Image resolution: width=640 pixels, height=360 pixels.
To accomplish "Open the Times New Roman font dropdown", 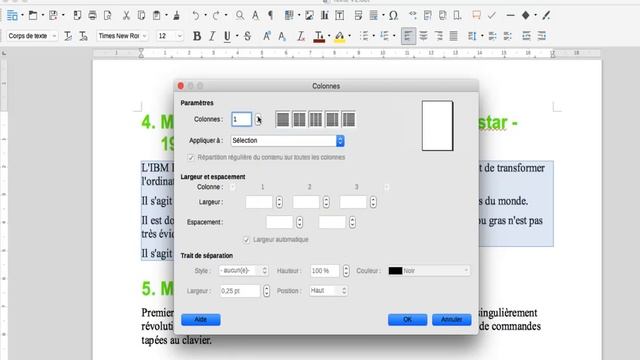I will pos(144,36).
